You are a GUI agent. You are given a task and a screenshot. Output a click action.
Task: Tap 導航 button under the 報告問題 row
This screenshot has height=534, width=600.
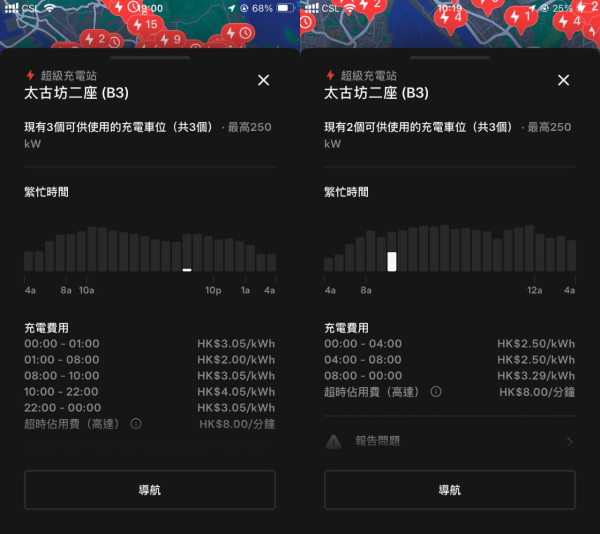point(450,490)
